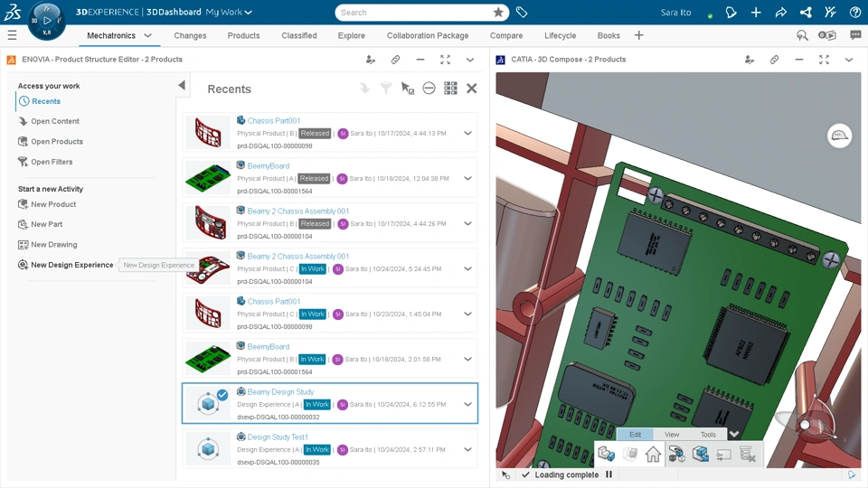Click the share arrow icon

(780, 12)
